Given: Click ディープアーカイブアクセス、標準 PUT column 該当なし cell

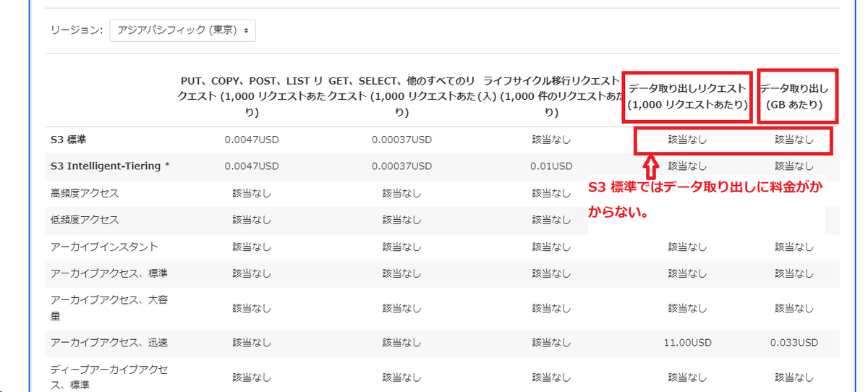Looking at the screenshot, I should [252, 377].
